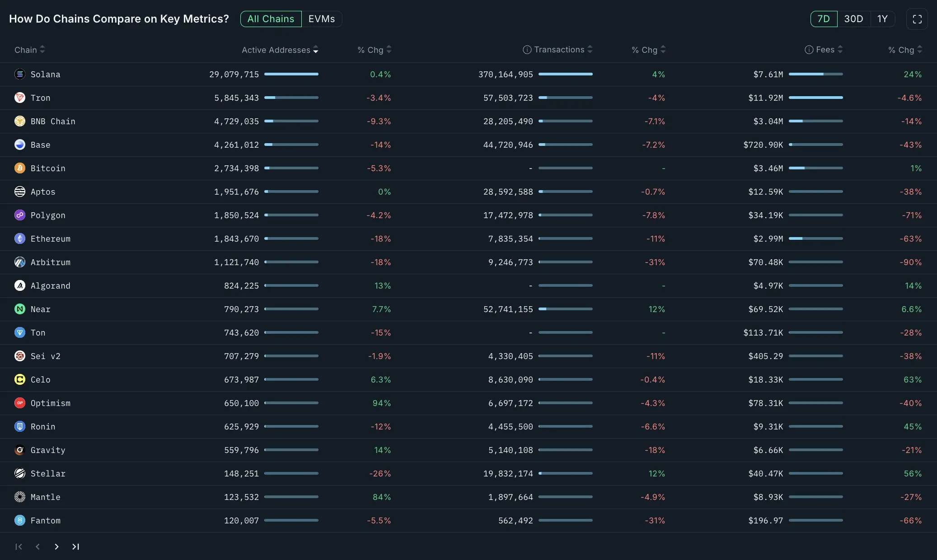The width and height of the screenshot is (937, 560).
Task: Click the Optimism chain logo
Action: click(20, 403)
